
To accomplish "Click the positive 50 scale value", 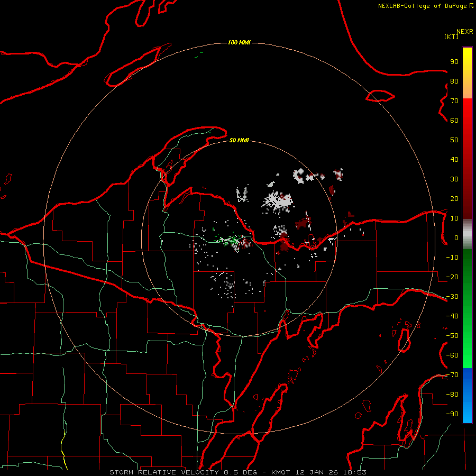I will click(x=454, y=140).
